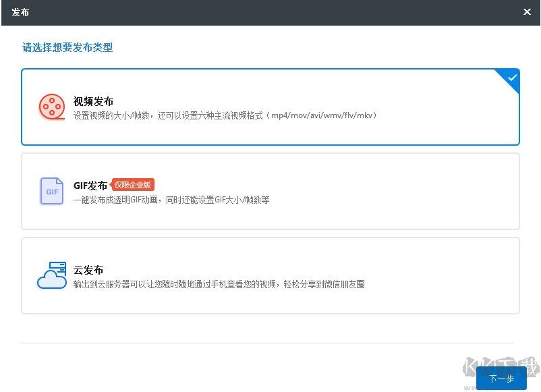Image resolution: width=541 pixels, height=392 pixels.
Task: Click the cloud server sharing description text
Action: pos(219,284)
